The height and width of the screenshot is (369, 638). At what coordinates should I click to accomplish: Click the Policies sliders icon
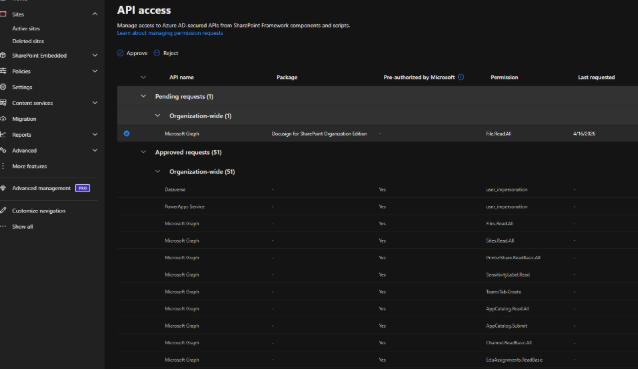point(3,71)
